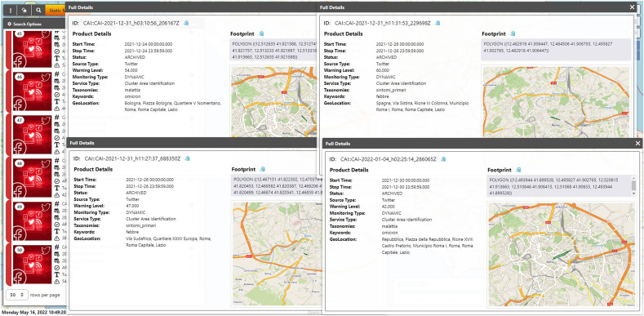Click the Stop Time 2021-12-30 23:59:59.000

tap(406, 186)
